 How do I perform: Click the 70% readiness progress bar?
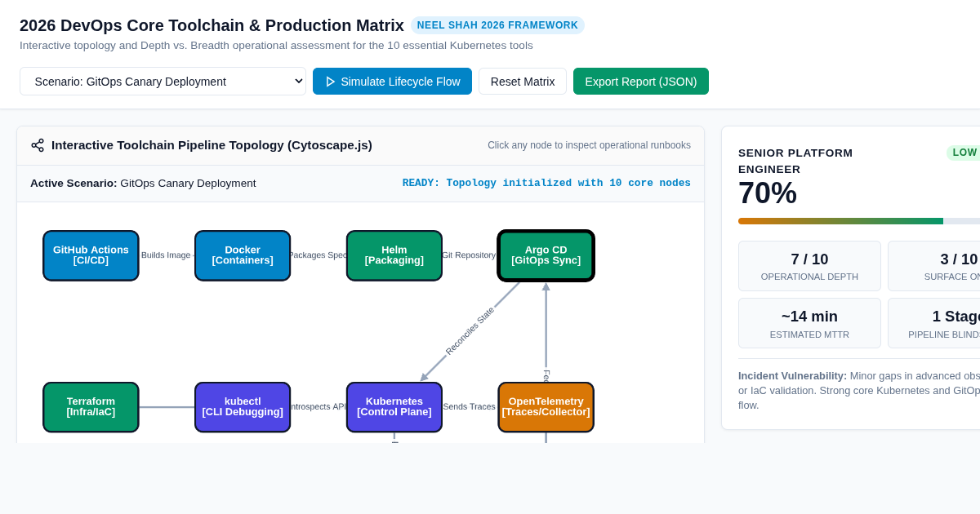point(859,221)
